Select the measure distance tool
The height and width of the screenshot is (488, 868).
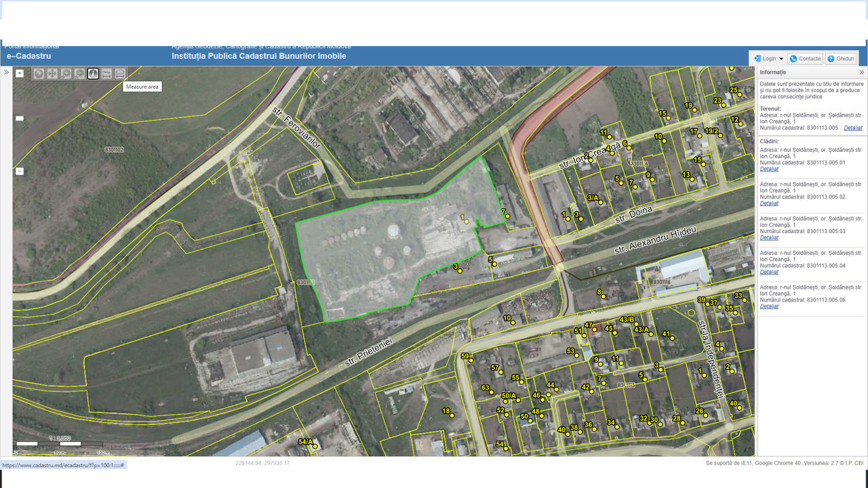(x=106, y=73)
